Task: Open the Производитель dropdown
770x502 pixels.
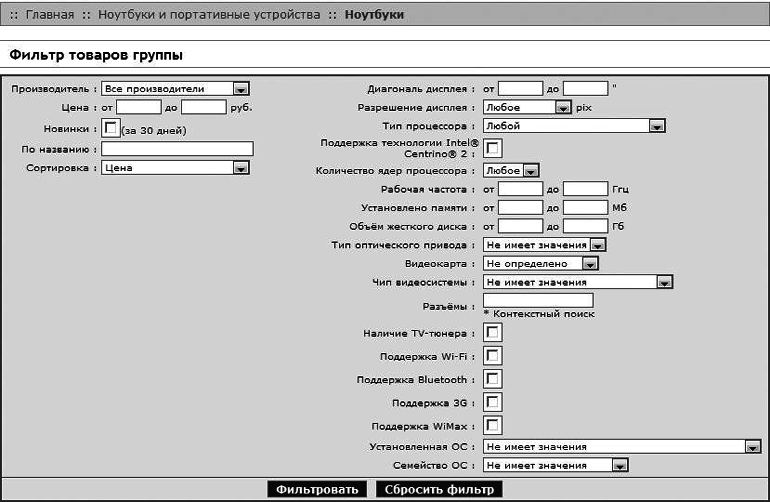Action: [175, 88]
